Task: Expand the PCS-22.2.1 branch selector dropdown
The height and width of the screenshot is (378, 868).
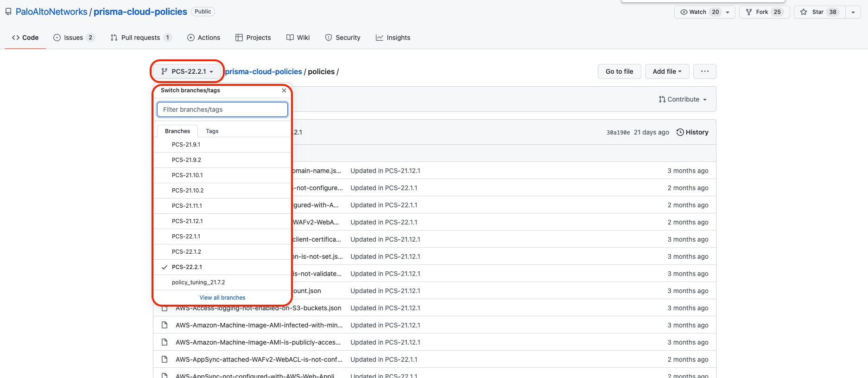Action: (187, 71)
